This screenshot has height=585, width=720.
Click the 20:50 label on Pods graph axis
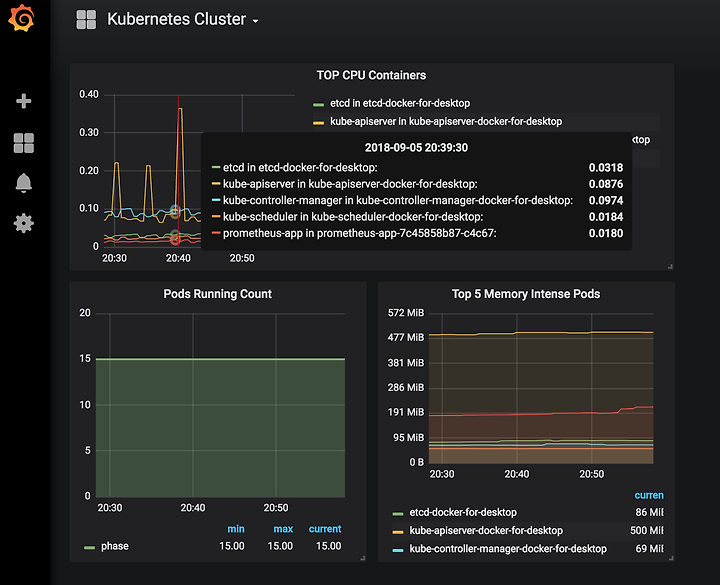tap(276, 508)
